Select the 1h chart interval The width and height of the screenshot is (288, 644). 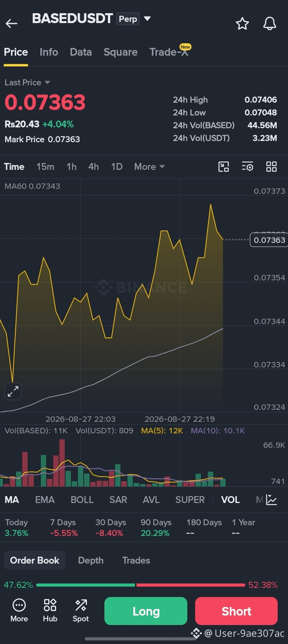click(71, 167)
